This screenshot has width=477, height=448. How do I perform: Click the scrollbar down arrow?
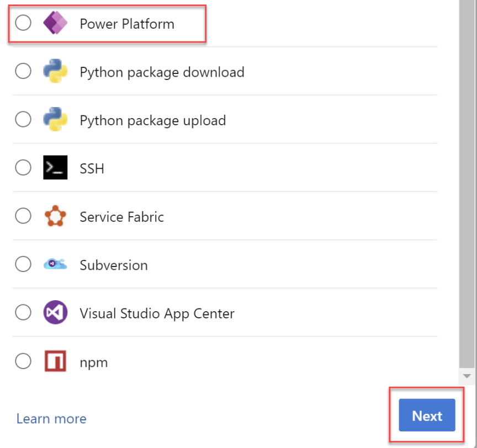click(x=467, y=376)
